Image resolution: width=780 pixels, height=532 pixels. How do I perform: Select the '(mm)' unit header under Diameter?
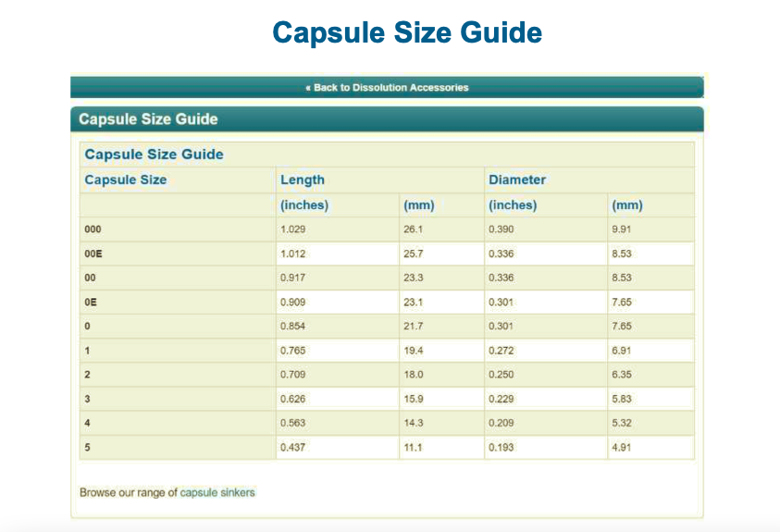pos(627,205)
